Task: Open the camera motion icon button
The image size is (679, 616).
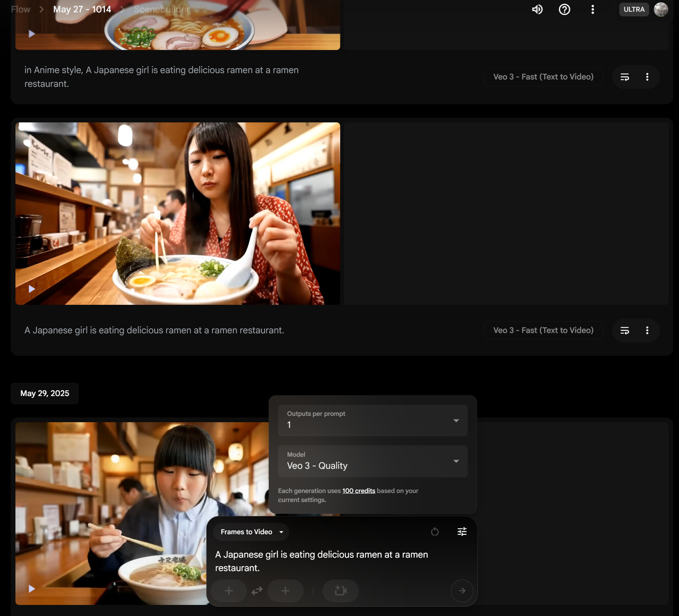Action: click(x=341, y=591)
